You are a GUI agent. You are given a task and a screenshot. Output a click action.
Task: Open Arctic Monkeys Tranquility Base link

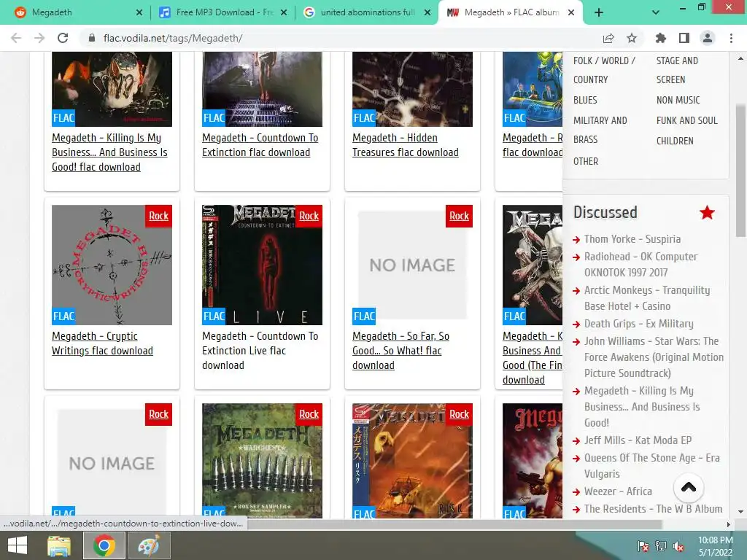click(x=647, y=298)
